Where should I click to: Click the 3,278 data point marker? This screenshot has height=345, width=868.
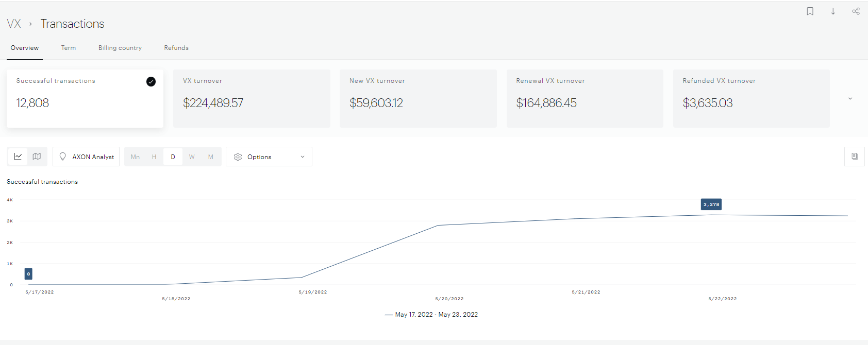point(711,214)
